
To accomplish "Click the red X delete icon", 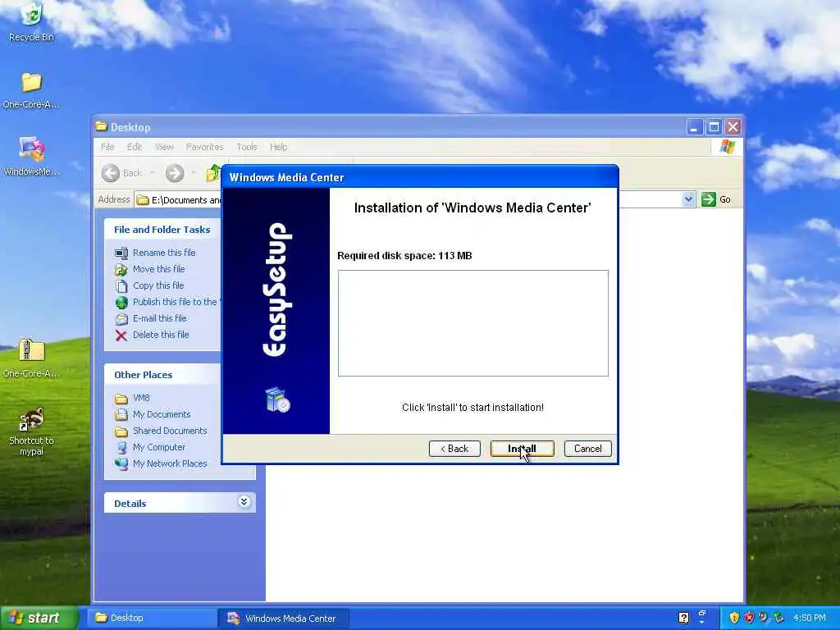I will pos(121,336).
